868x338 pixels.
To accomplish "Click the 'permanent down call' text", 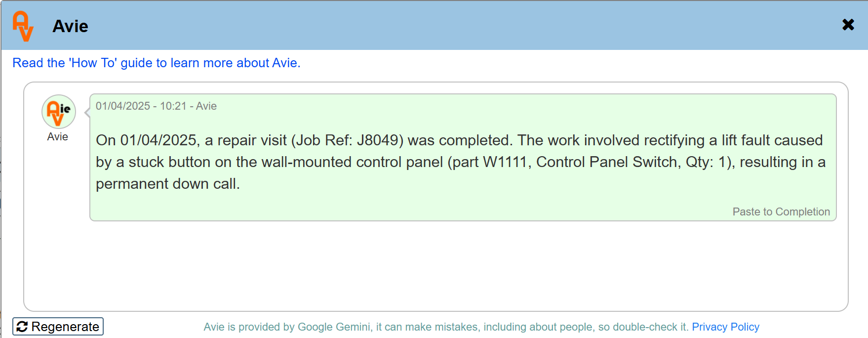I will pyautogui.click(x=167, y=184).
